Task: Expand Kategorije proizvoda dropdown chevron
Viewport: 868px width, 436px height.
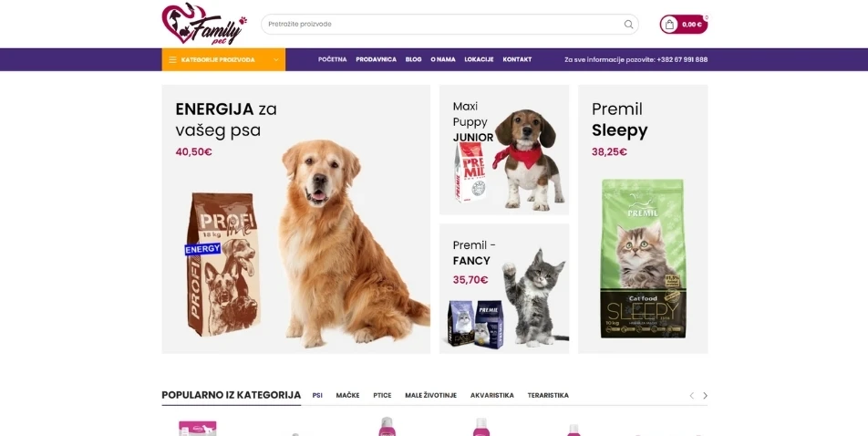Action: (275, 60)
